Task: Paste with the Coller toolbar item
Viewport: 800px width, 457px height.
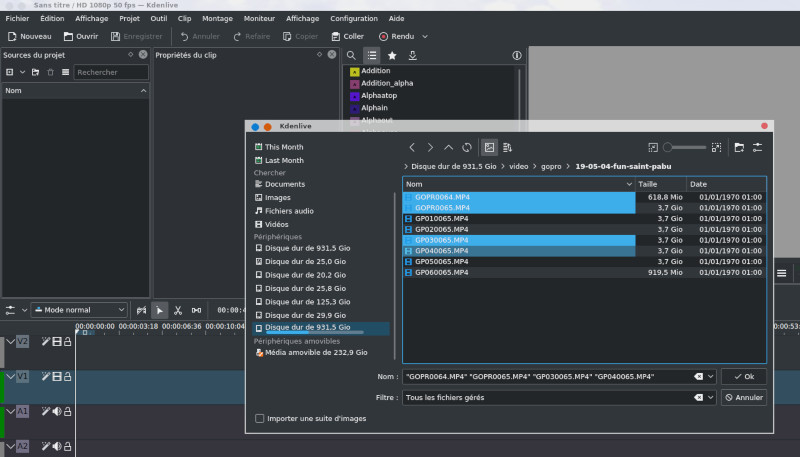Action: (347, 36)
